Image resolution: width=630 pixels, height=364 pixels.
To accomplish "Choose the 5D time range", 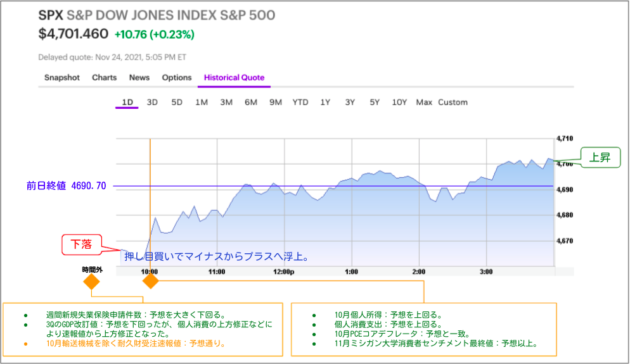I will click(177, 103).
